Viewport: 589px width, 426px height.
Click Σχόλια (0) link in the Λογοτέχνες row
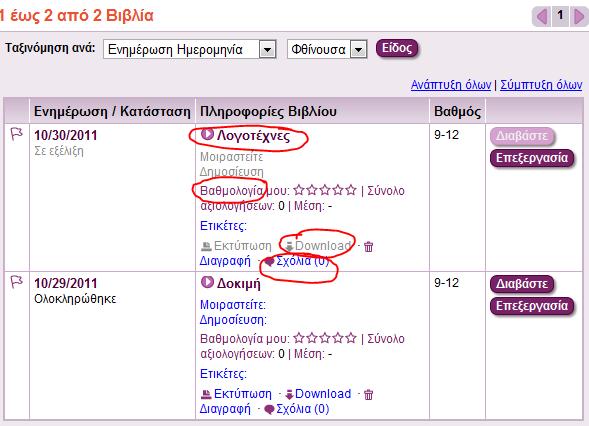pos(303,261)
